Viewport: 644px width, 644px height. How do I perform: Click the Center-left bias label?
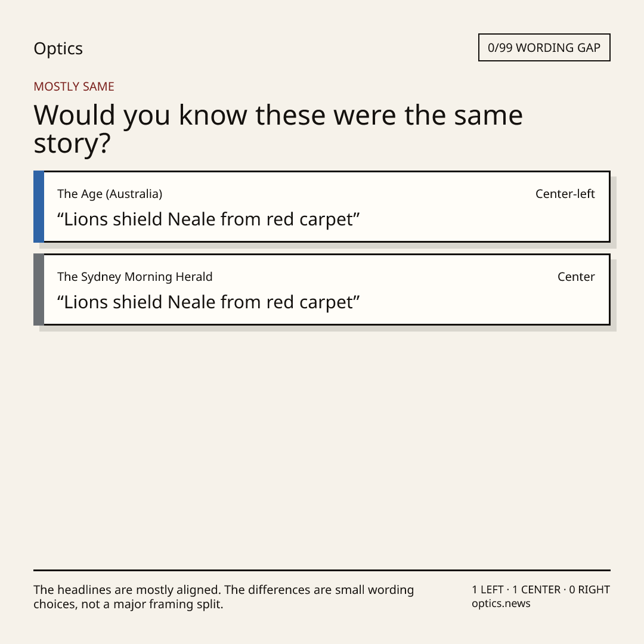(x=565, y=194)
